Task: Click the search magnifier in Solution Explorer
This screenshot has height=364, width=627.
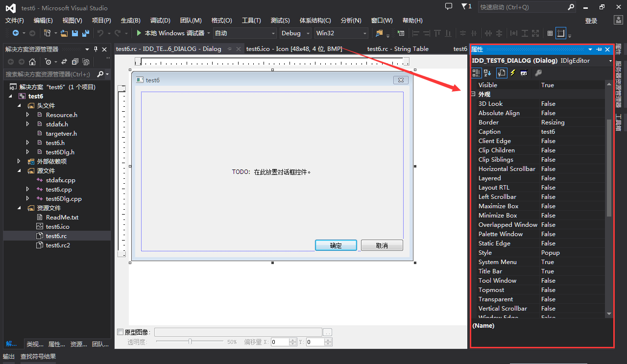Action: coord(100,74)
